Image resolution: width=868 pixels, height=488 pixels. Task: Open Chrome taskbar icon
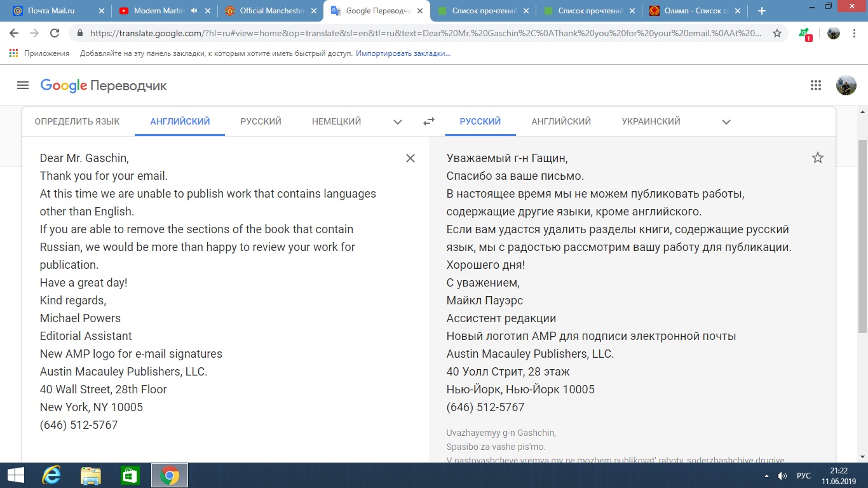click(x=169, y=475)
